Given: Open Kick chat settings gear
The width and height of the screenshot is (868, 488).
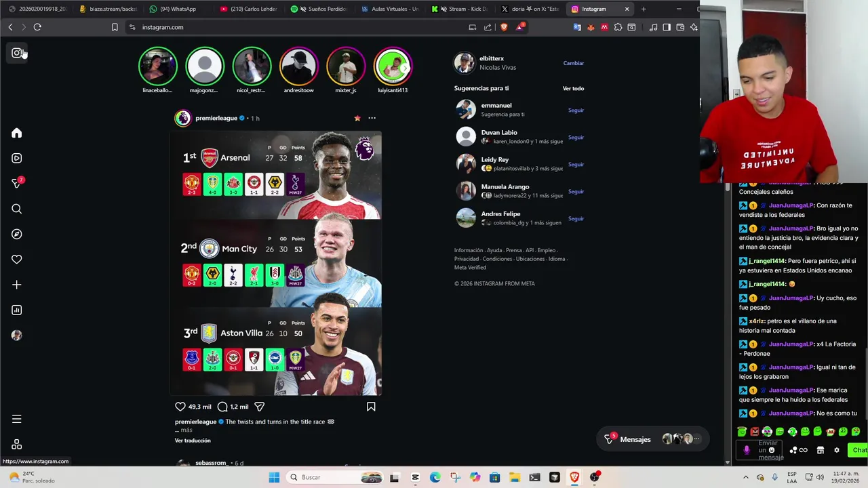Looking at the screenshot, I should (x=836, y=450).
